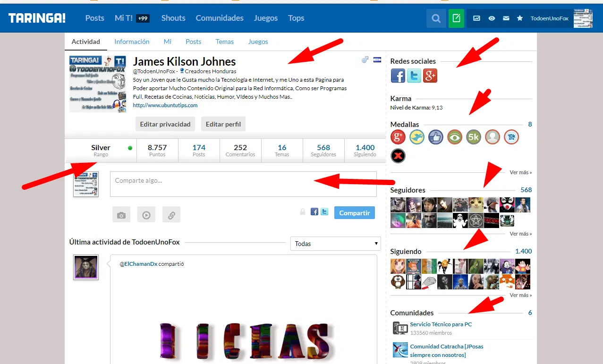Open the cat avatar in Seguidores
Screen dimensions: 603x364
click(476, 204)
